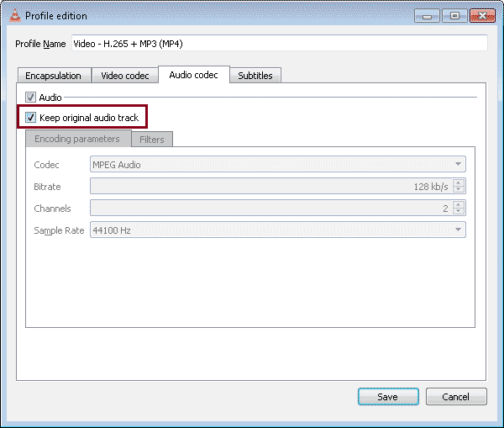The height and width of the screenshot is (428, 504).
Task: Increase Channels with the up arrow
Action: [x=459, y=204]
